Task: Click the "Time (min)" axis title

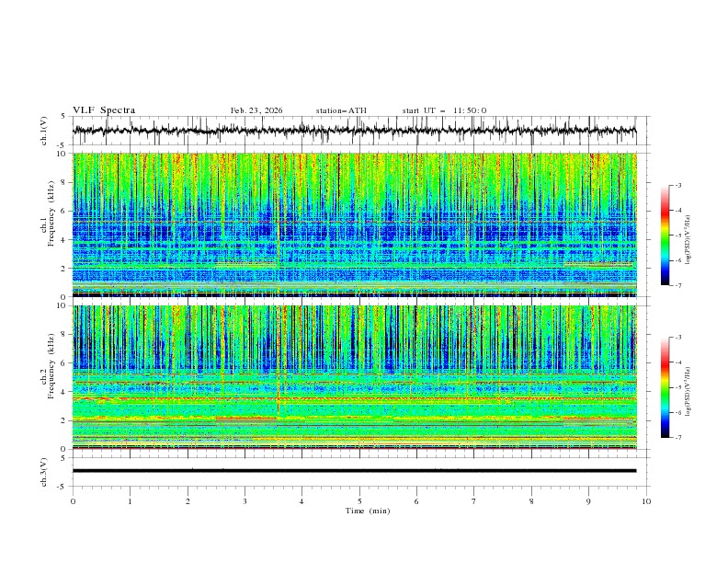Action: coord(368,511)
